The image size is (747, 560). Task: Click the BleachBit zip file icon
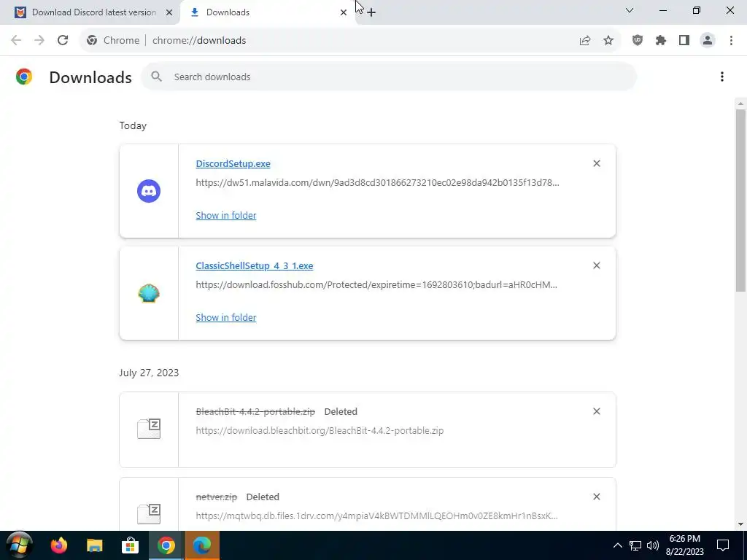pyautogui.click(x=149, y=429)
